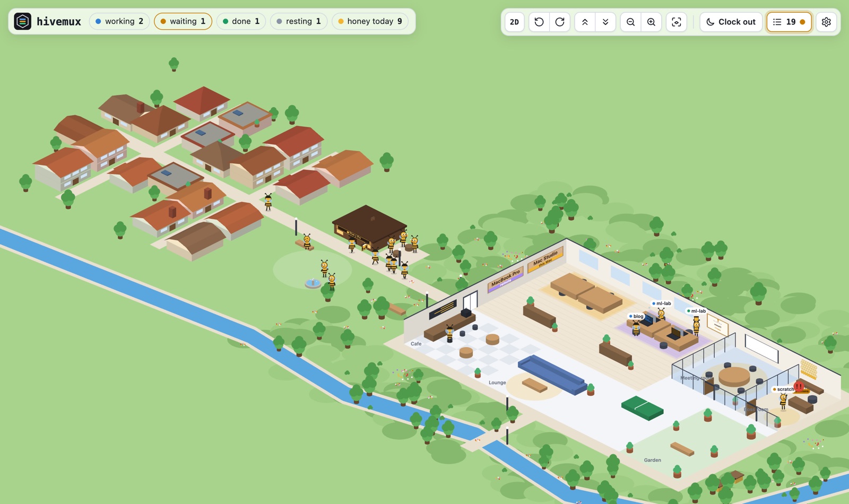Screen dimensions: 849x504
Task: Open the session list showing 19
Action: click(x=789, y=22)
